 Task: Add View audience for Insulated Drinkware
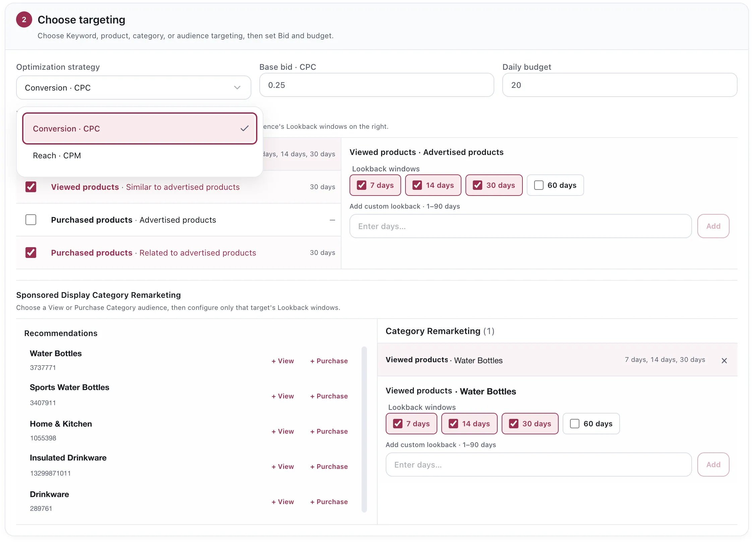point(282,467)
